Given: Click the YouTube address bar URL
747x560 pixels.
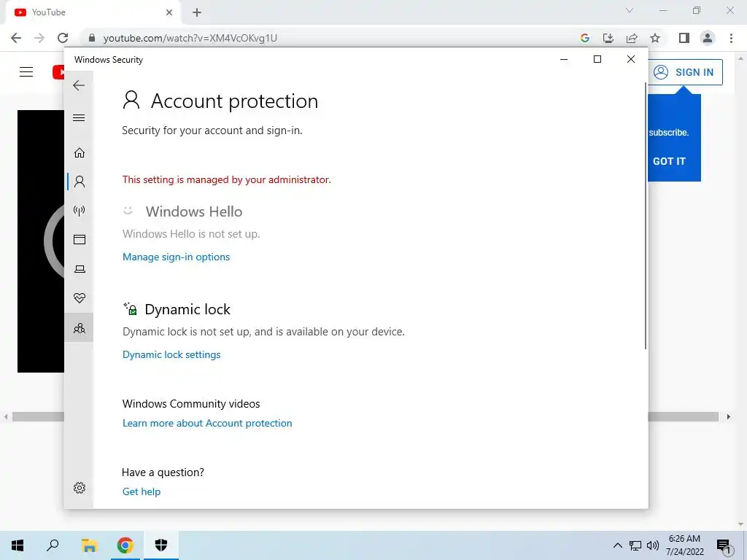Looking at the screenshot, I should click(190, 38).
